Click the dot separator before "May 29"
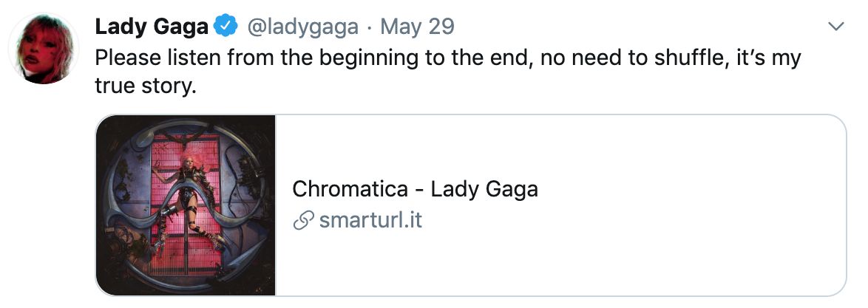The image size is (868, 308). (x=369, y=27)
